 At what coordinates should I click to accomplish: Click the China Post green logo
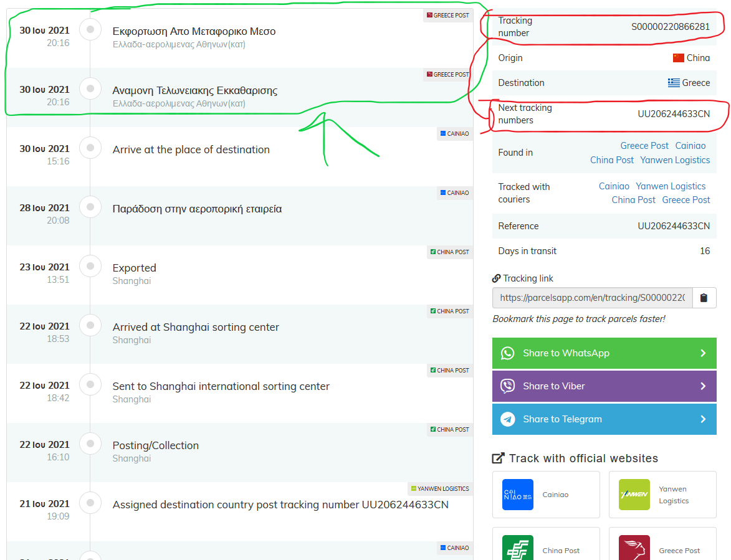point(517,548)
